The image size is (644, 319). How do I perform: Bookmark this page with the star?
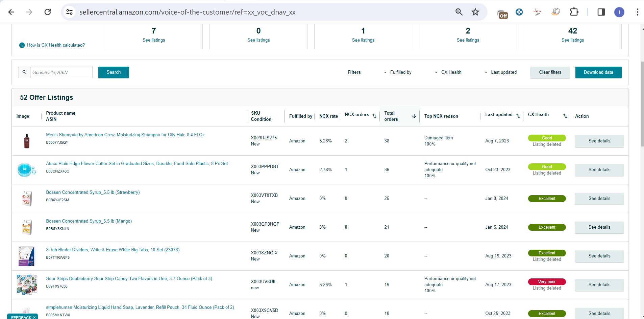click(475, 12)
